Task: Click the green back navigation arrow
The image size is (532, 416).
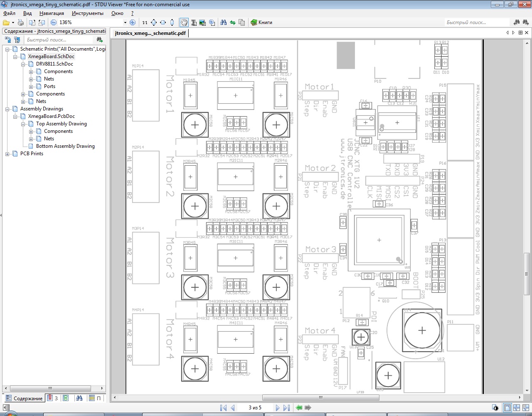Action: click(x=299, y=408)
